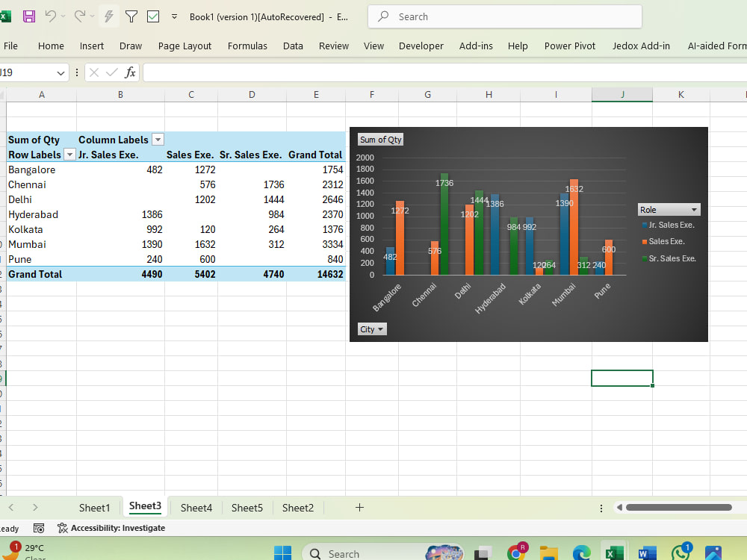Click the Cancel (X) icon in the formula bar

94,72
